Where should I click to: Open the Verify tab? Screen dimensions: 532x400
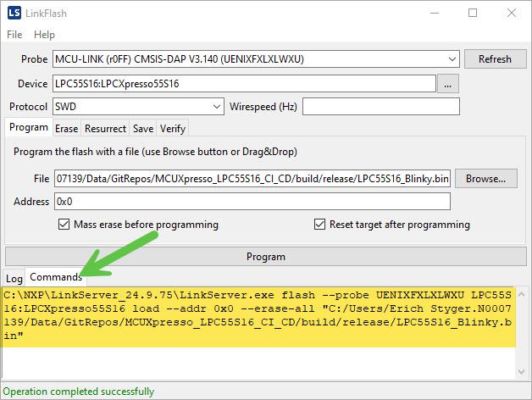click(x=172, y=129)
